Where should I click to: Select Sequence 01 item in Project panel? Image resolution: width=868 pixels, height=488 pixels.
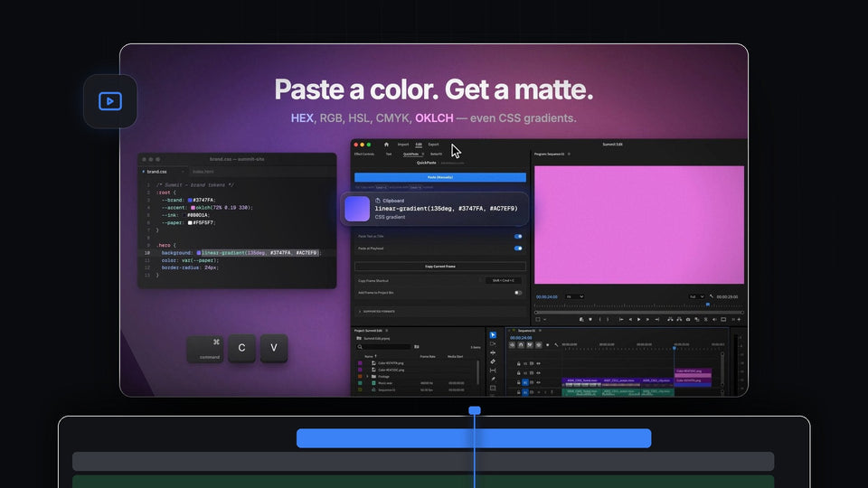tap(386, 390)
